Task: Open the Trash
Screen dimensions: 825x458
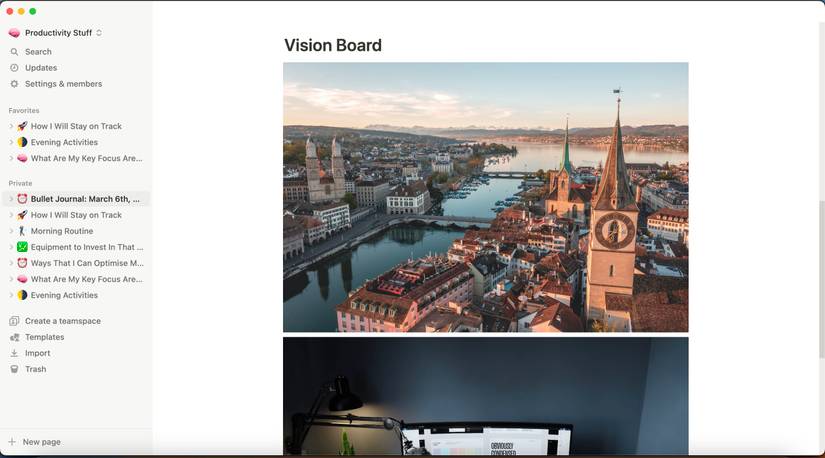Action: (36, 369)
